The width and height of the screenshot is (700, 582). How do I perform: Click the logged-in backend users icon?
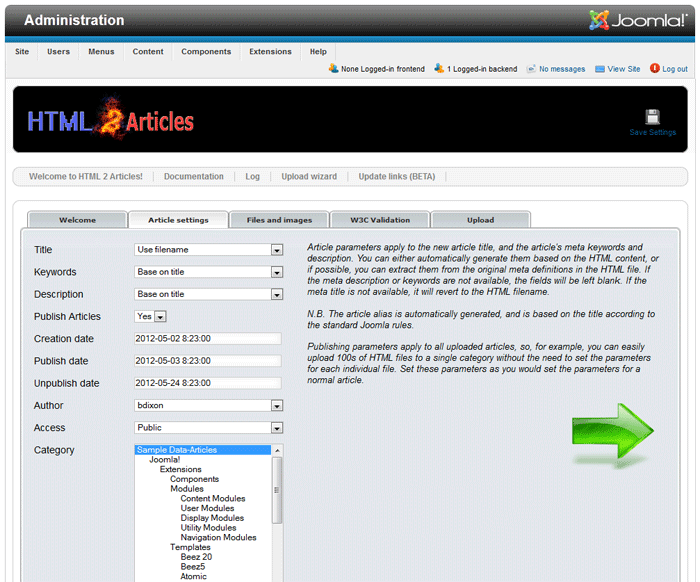click(x=439, y=68)
